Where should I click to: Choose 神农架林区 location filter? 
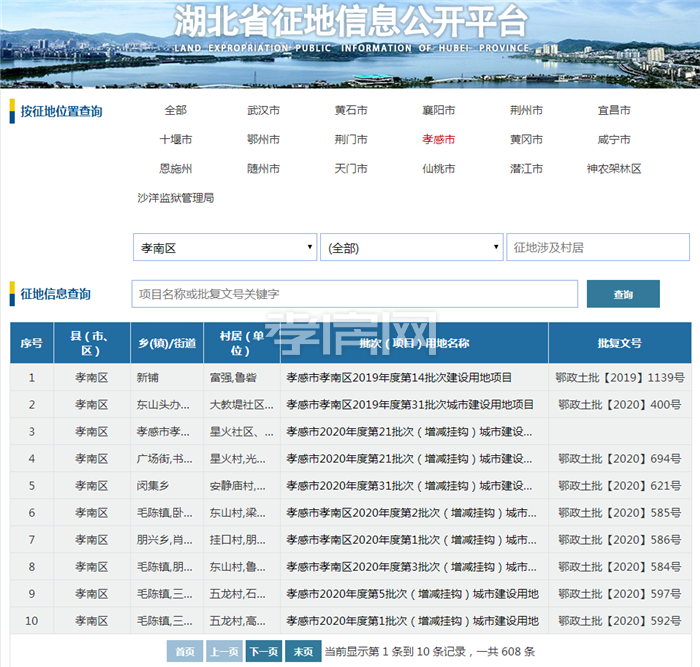614,169
